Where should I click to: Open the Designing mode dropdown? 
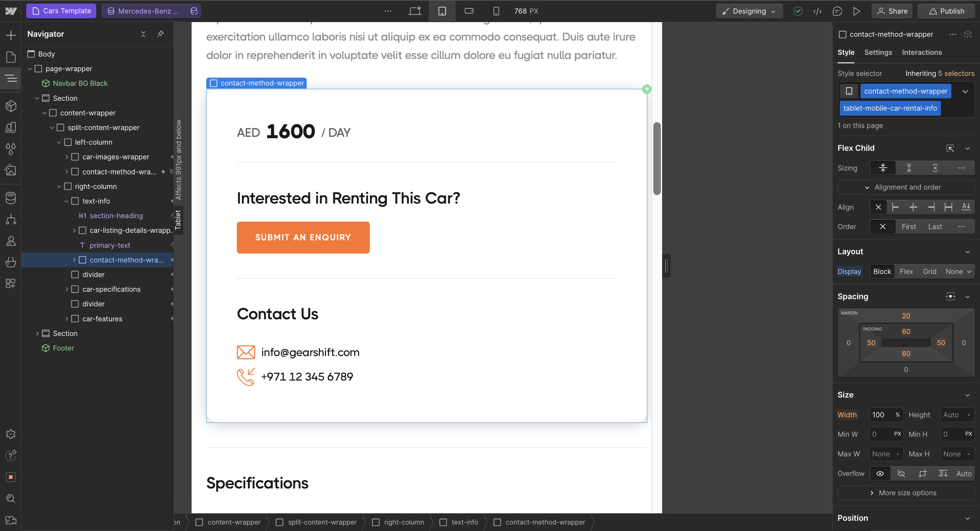coord(749,11)
